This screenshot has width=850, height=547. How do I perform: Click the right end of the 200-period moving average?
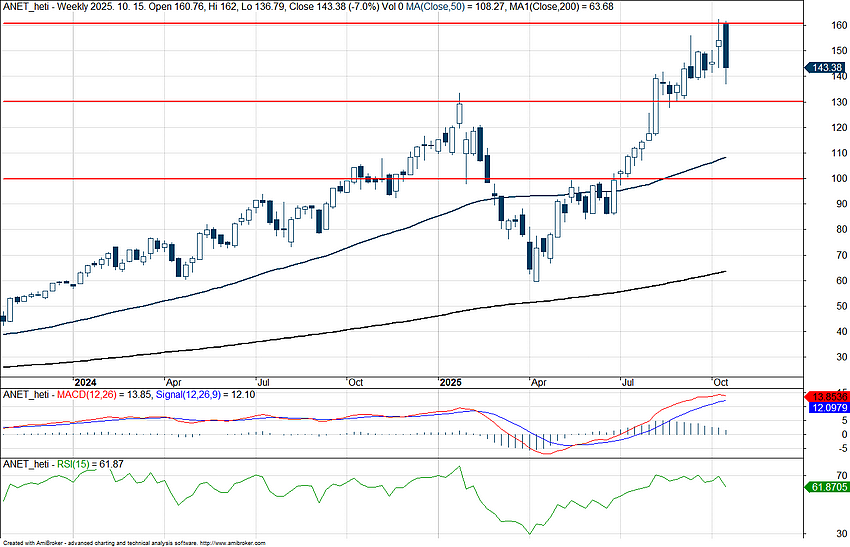pyautogui.click(x=724, y=271)
